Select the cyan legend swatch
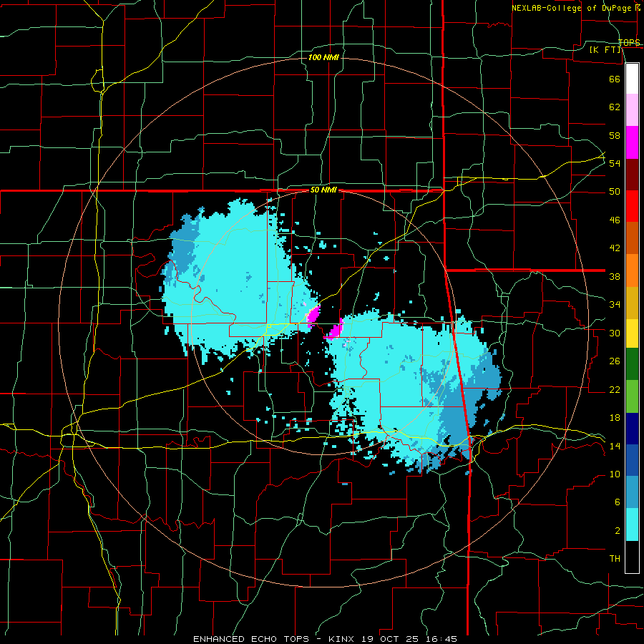 point(632,525)
